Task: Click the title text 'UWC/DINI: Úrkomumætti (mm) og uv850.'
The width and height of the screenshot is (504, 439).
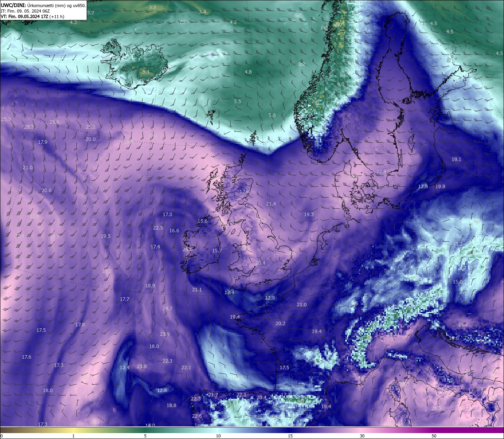Action: (43, 6)
